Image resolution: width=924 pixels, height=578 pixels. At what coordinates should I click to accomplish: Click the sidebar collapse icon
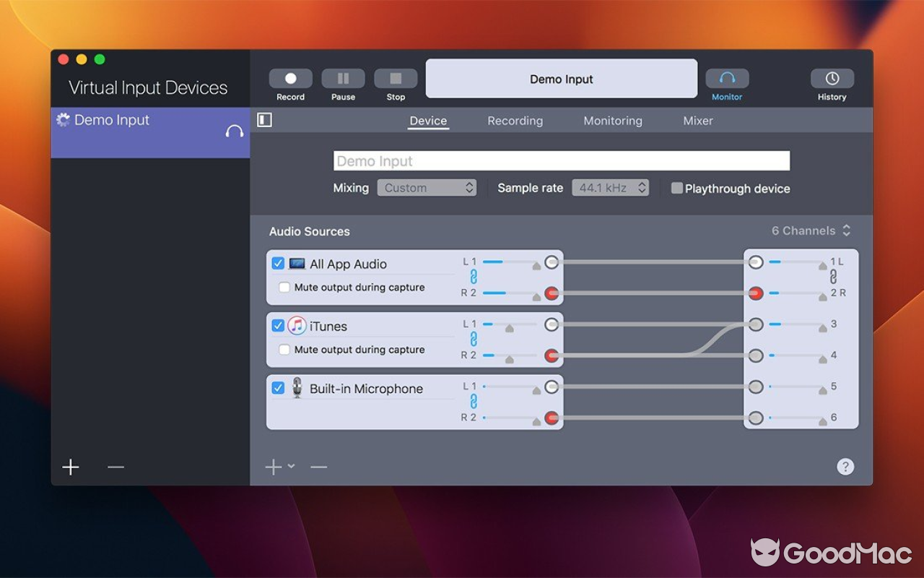point(264,120)
